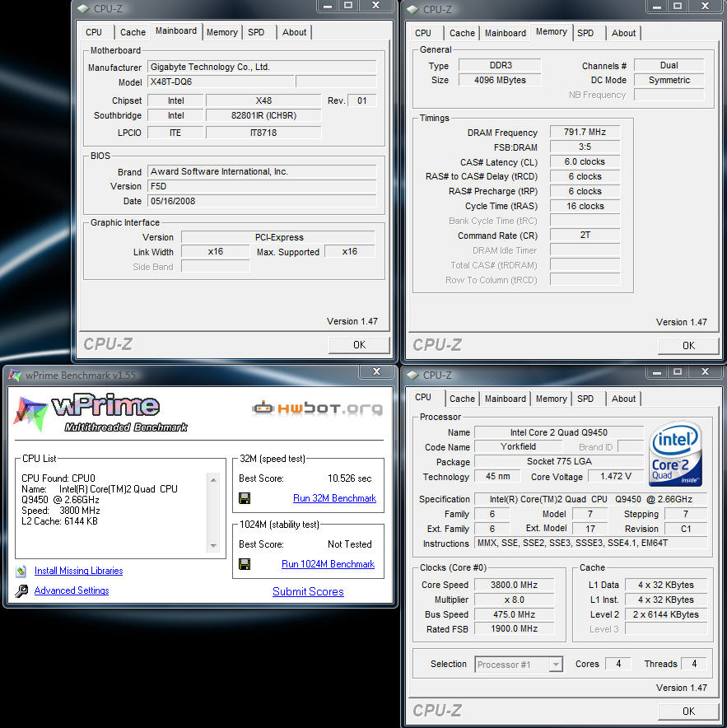Click the wrench icon beside Advanced Settings

[x=21, y=591]
